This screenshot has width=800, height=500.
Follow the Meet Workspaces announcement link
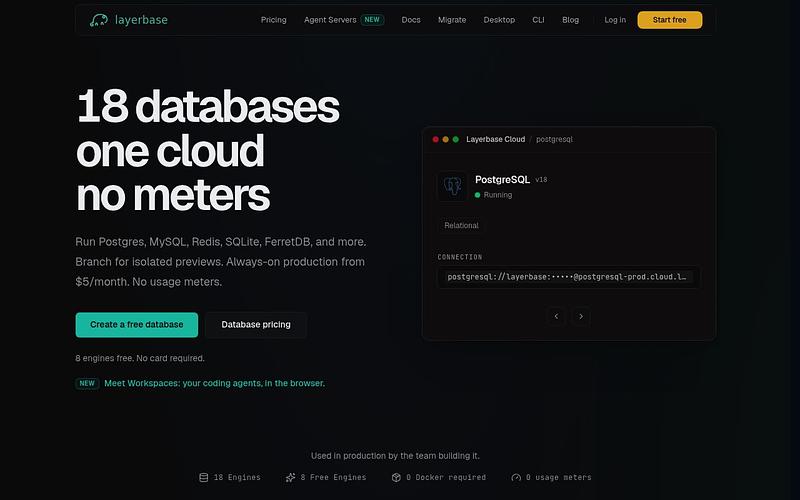click(x=214, y=383)
